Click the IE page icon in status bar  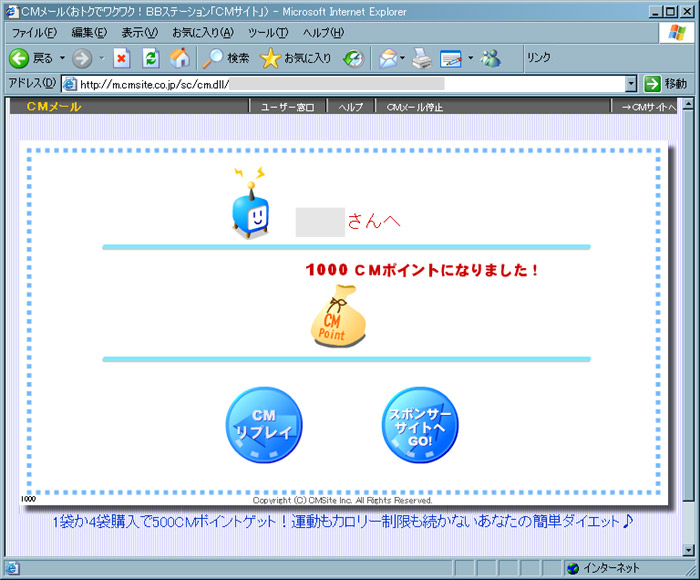(x=12, y=568)
